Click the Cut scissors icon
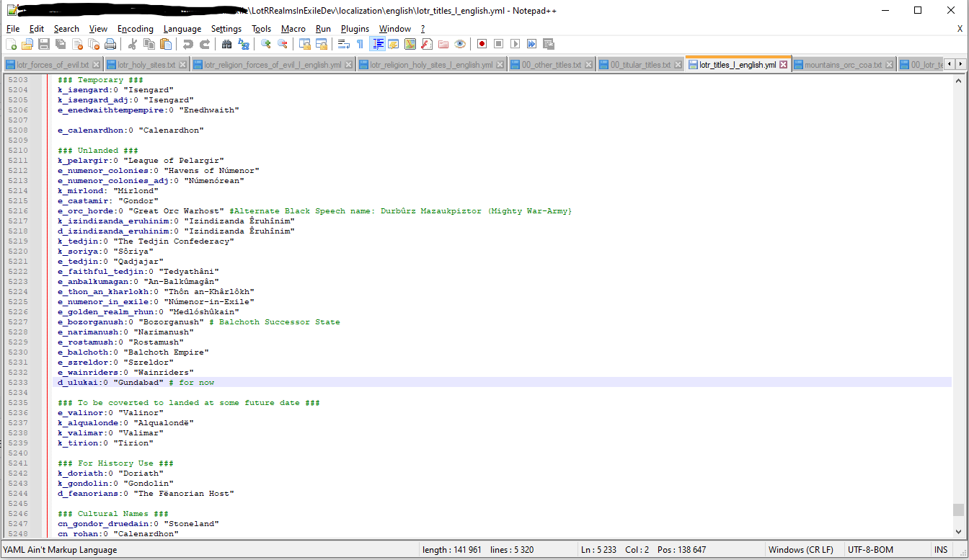This screenshot has width=969, height=560. tap(133, 44)
